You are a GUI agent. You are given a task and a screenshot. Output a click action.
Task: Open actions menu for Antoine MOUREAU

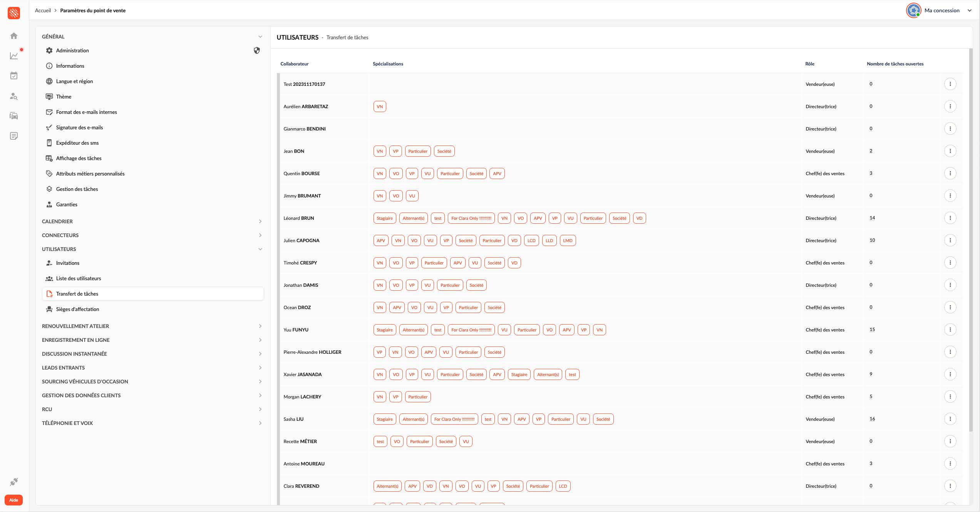(950, 463)
